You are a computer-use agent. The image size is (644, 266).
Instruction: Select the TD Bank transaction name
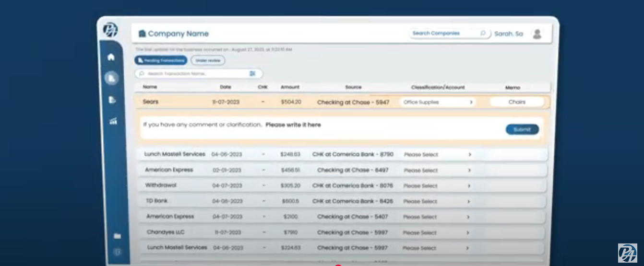157,201
